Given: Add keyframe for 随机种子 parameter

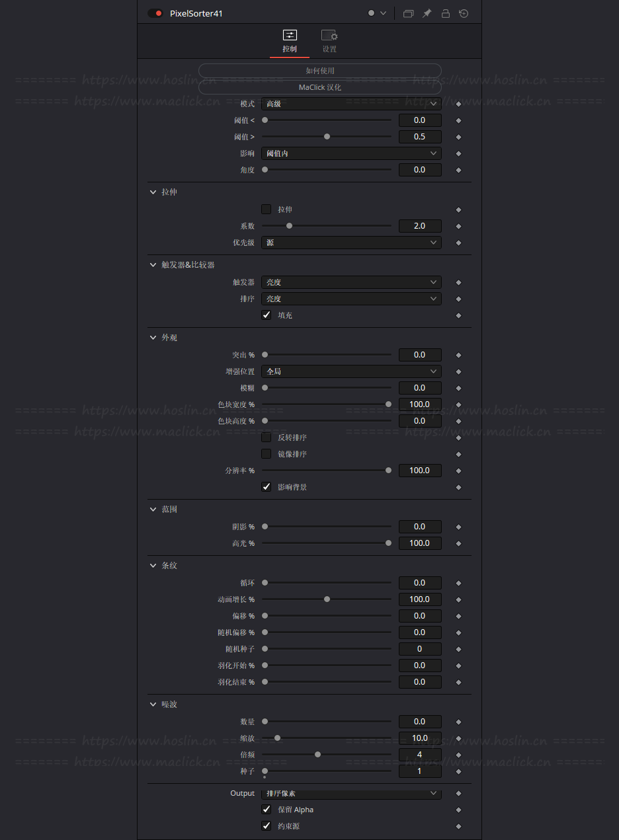Looking at the screenshot, I should pyautogui.click(x=458, y=649).
